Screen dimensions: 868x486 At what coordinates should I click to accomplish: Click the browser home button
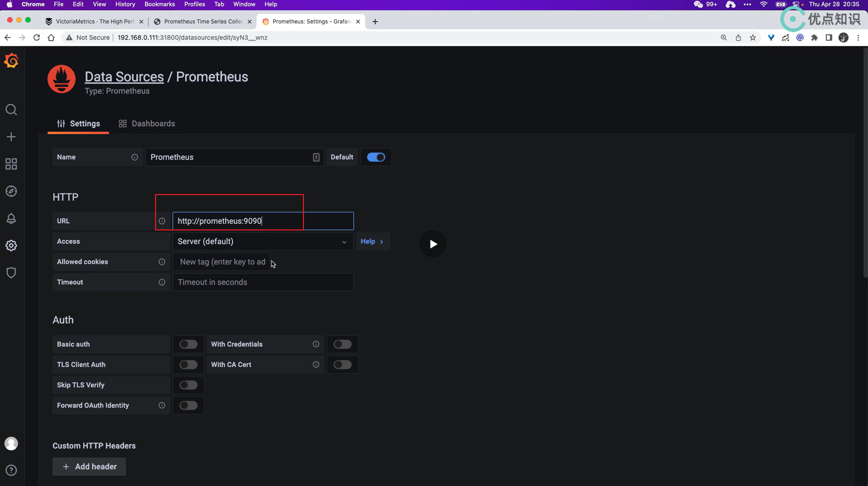pyautogui.click(x=51, y=37)
